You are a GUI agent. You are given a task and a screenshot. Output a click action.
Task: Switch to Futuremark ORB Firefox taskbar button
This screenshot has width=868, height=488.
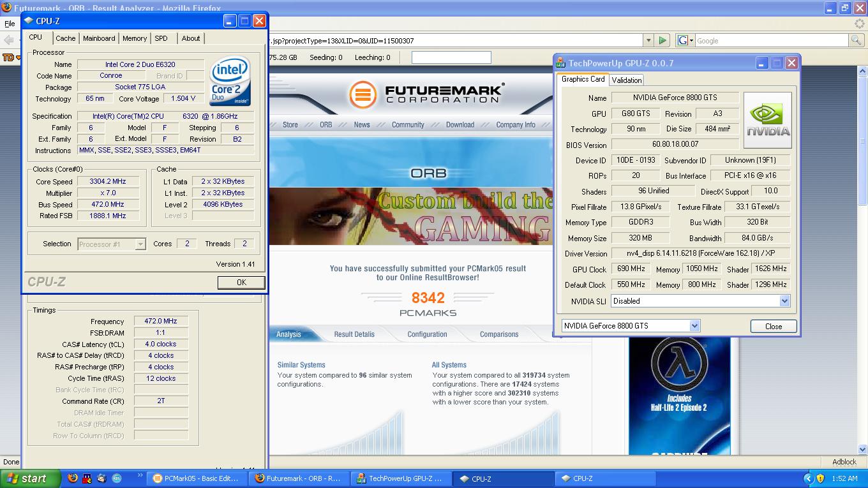(x=299, y=478)
